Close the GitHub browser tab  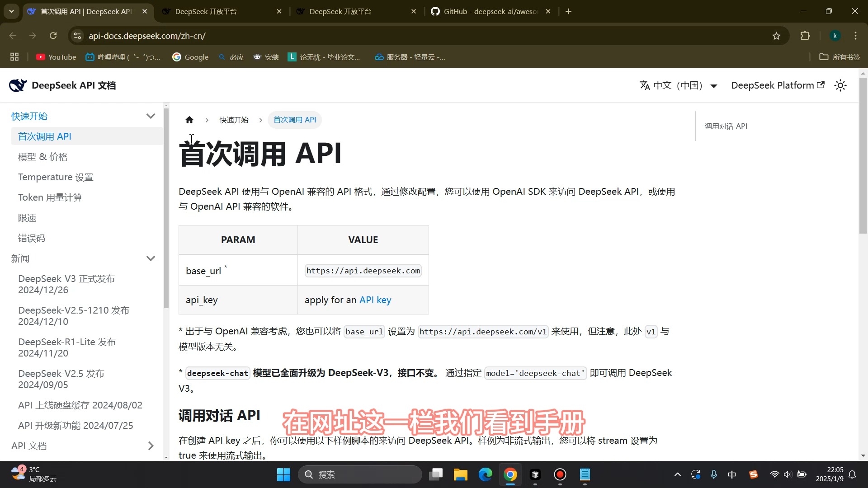point(548,11)
